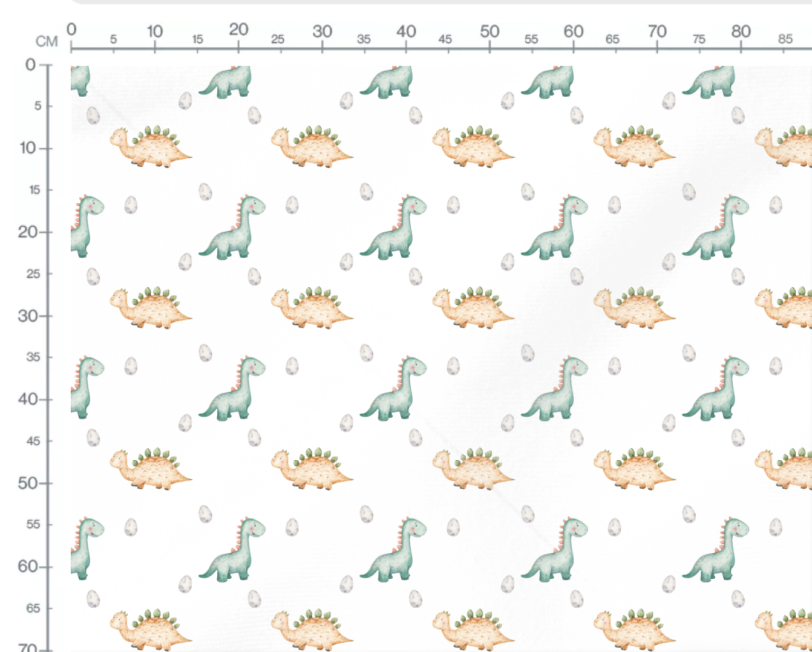Click 45 on the vertical ruler
Image resolution: width=812 pixels, height=652 pixels.
[33, 441]
